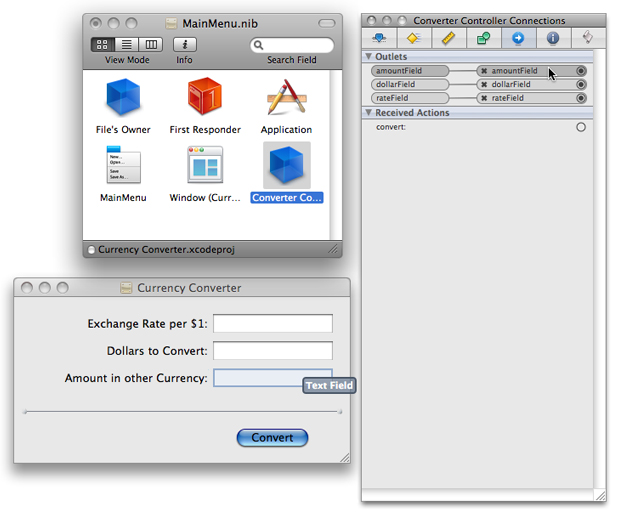Select the Converter Controller cube icon
This screenshot has width=619, height=515.
click(287, 165)
